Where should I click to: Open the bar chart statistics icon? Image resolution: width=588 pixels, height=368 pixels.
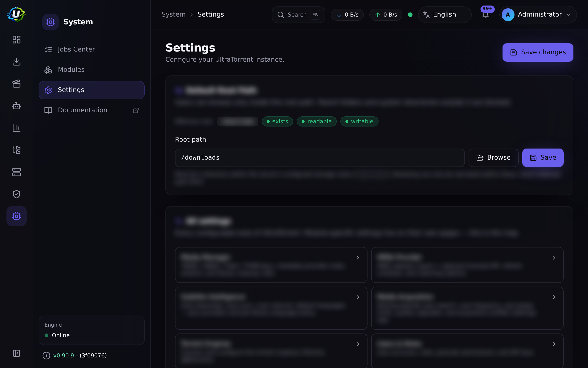point(16,128)
